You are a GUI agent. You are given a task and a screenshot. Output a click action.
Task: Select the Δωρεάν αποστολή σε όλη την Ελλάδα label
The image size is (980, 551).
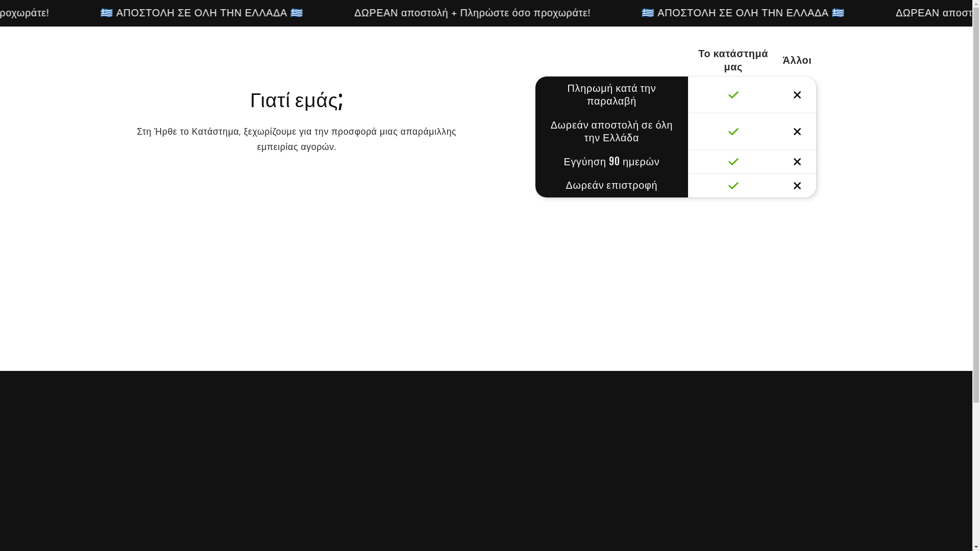[611, 132]
